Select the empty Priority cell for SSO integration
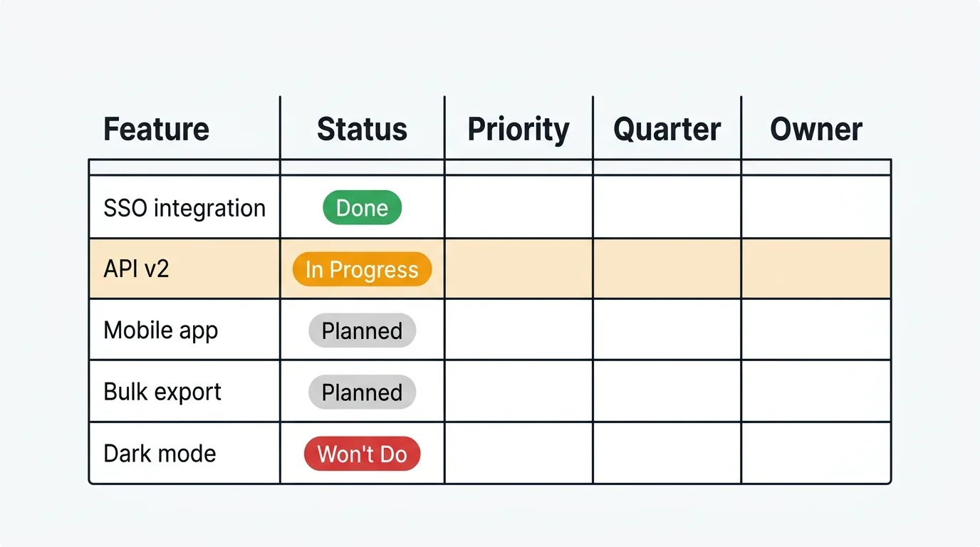This screenshot has width=980, height=547. point(518,207)
